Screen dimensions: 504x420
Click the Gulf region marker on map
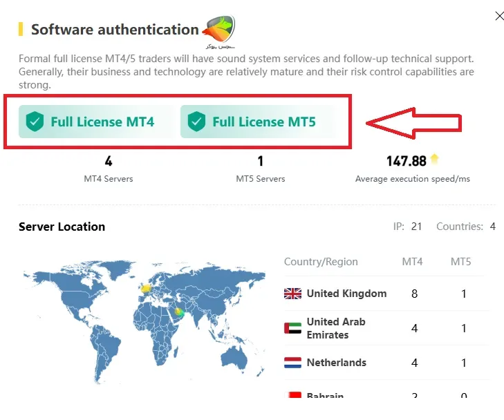coord(179,312)
